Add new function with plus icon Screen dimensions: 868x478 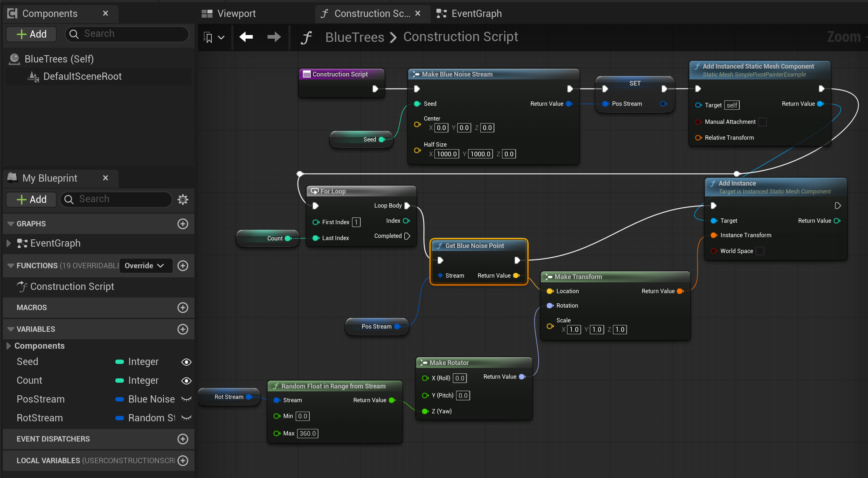[183, 266]
